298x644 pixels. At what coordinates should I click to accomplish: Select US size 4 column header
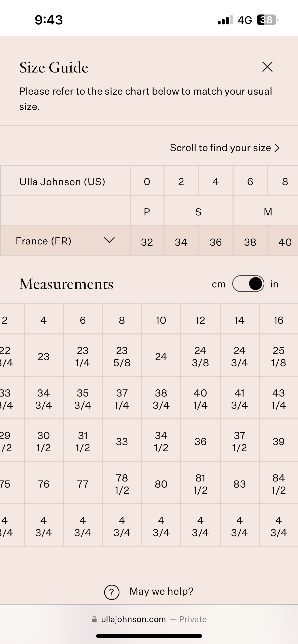point(216,182)
